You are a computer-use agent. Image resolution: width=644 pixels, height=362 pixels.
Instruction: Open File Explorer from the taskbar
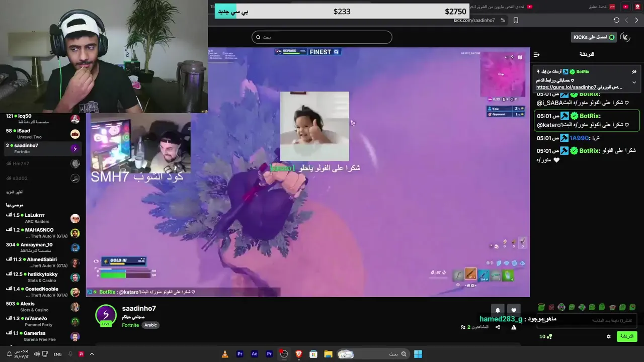328,354
